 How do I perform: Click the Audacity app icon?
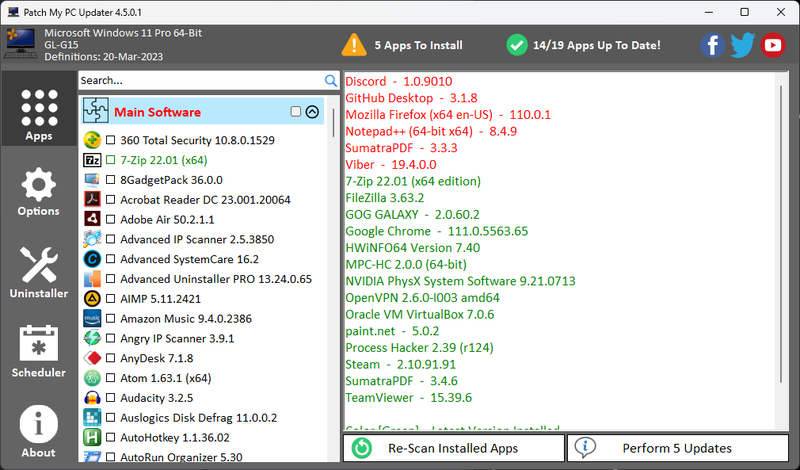pos(92,397)
